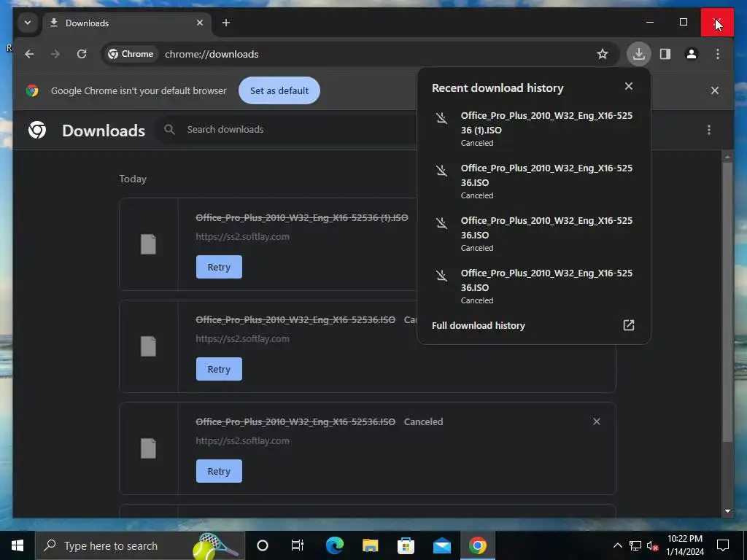Image resolution: width=747 pixels, height=560 pixels.
Task: Click the Chrome taskbar icon
Action: click(478, 545)
